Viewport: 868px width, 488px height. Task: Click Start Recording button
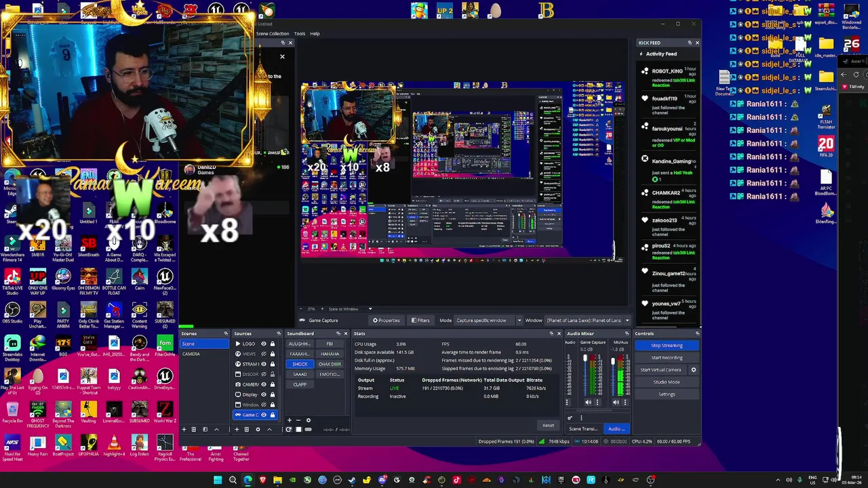point(667,358)
